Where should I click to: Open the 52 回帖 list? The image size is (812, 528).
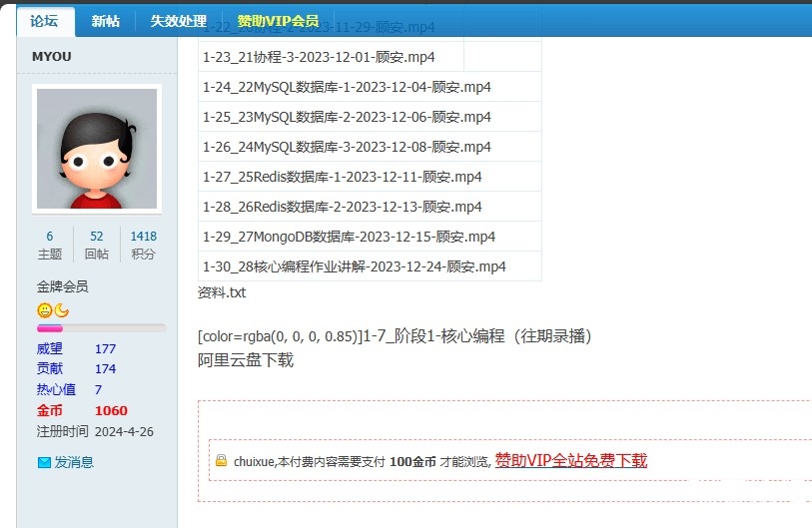click(97, 245)
